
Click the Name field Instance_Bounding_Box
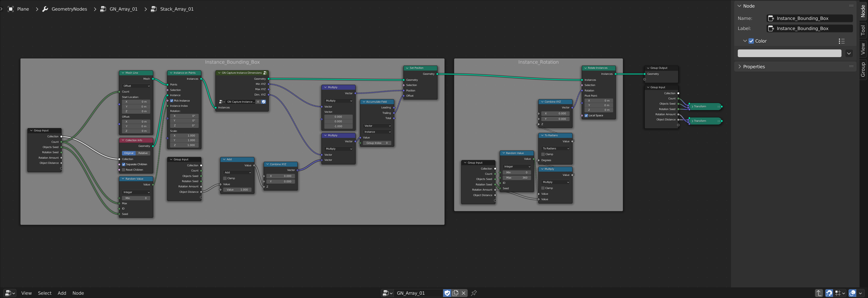[x=810, y=19]
